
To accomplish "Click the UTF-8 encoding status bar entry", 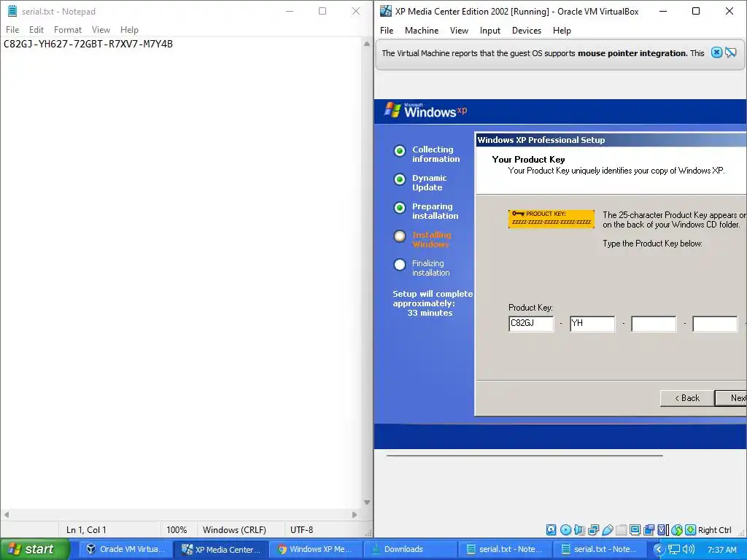I will [301, 529].
